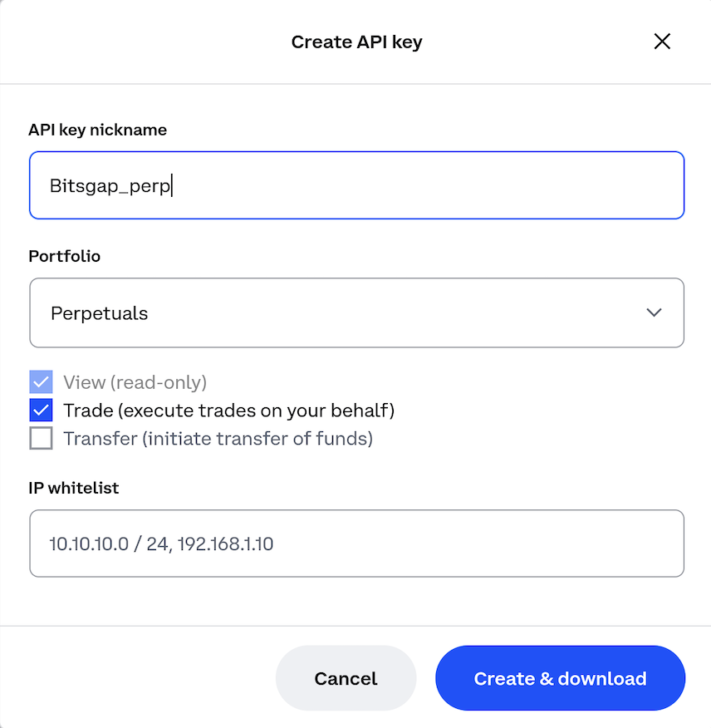Click the 'Create API key' dialog title
The image size is (711, 728).
[x=356, y=42]
